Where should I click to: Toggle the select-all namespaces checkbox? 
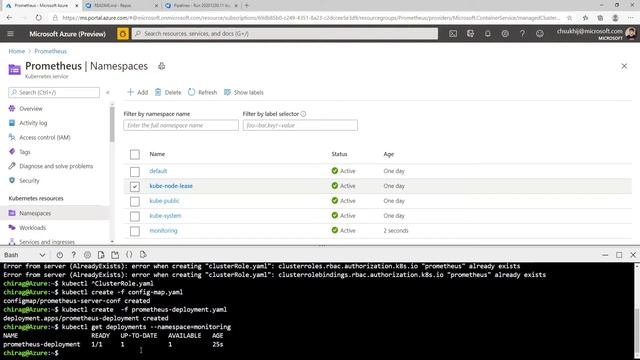[135, 154]
